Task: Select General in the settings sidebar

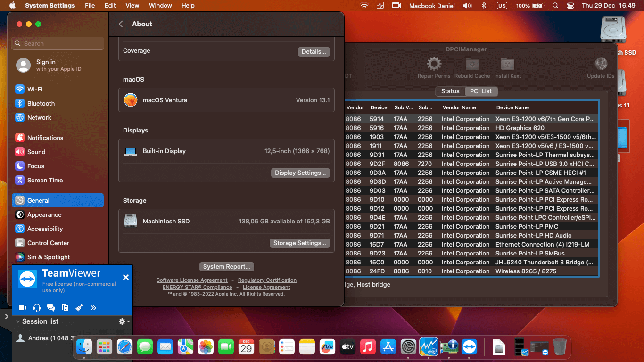Action: pyautogui.click(x=58, y=200)
